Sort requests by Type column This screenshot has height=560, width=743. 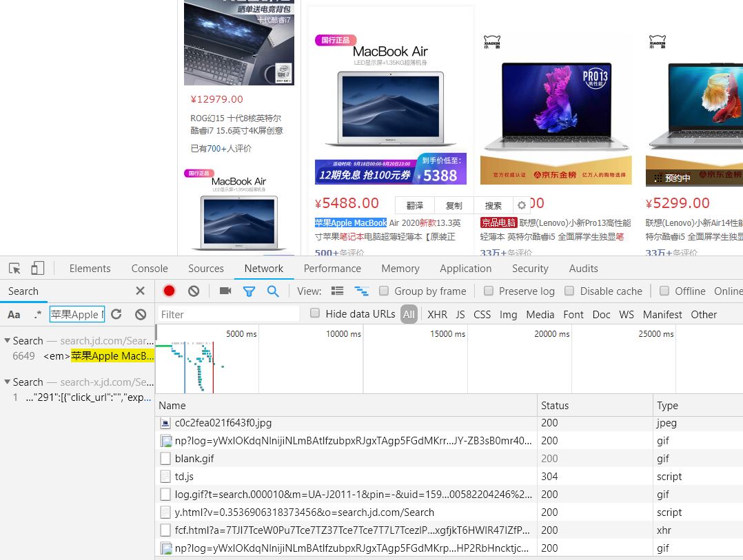coord(698,405)
